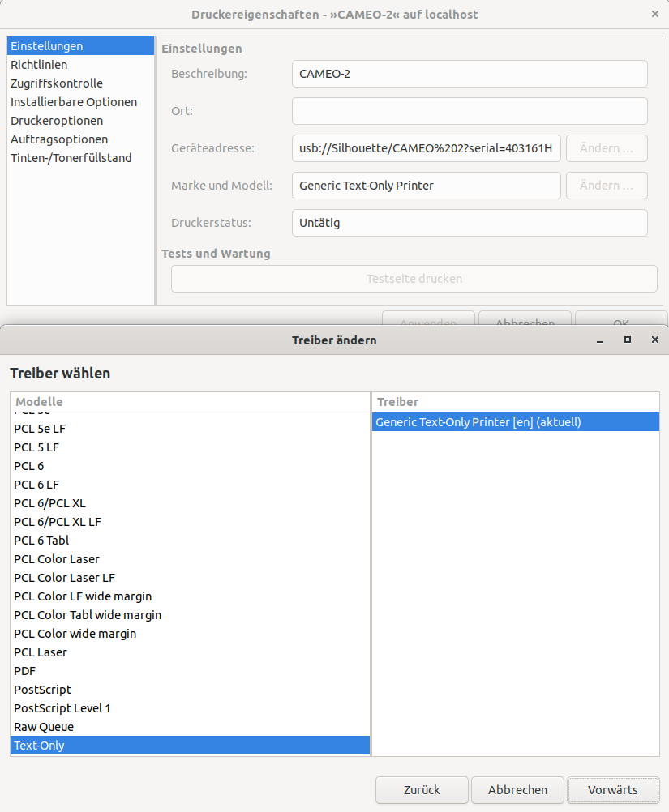This screenshot has width=669, height=812.
Task: Pick PCL Color Laser model
Action: [57, 559]
